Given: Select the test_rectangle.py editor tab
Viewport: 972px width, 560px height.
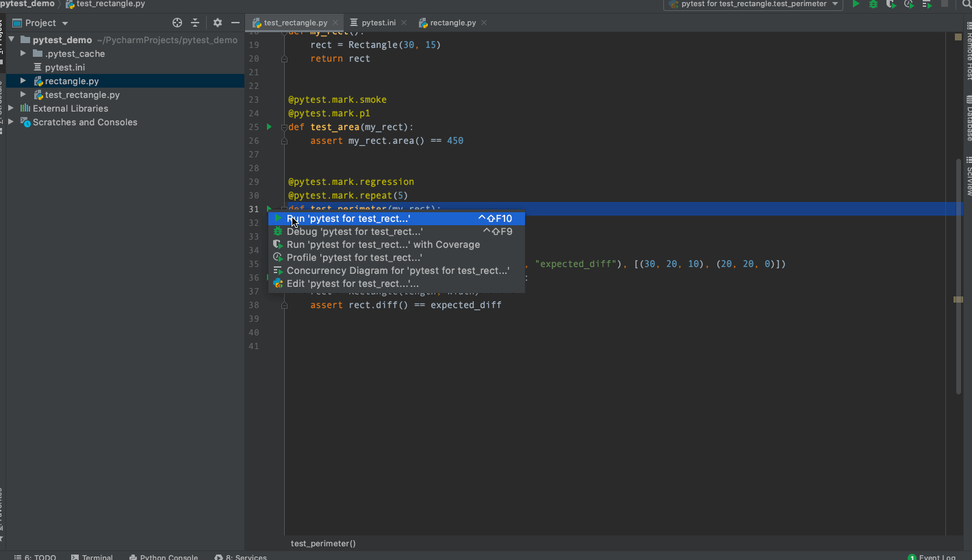Looking at the screenshot, I should (295, 23).
